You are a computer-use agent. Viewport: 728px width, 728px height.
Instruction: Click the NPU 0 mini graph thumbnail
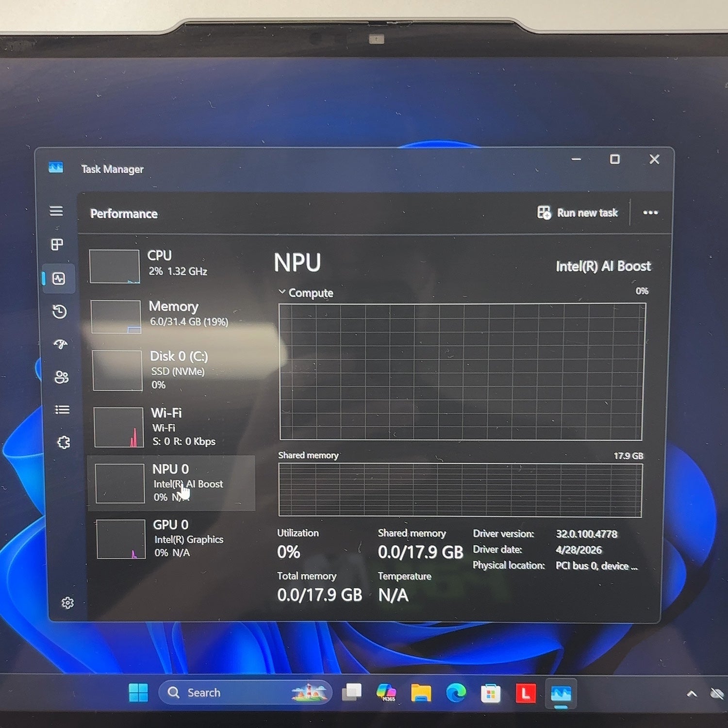(120, 483)
